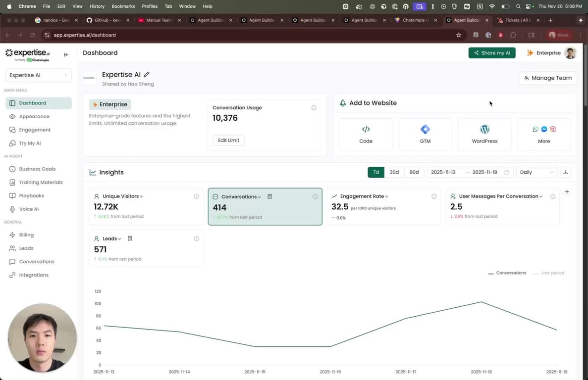
Task: Open the Expertise AI workspace dropdown
Action: point(38,75)
